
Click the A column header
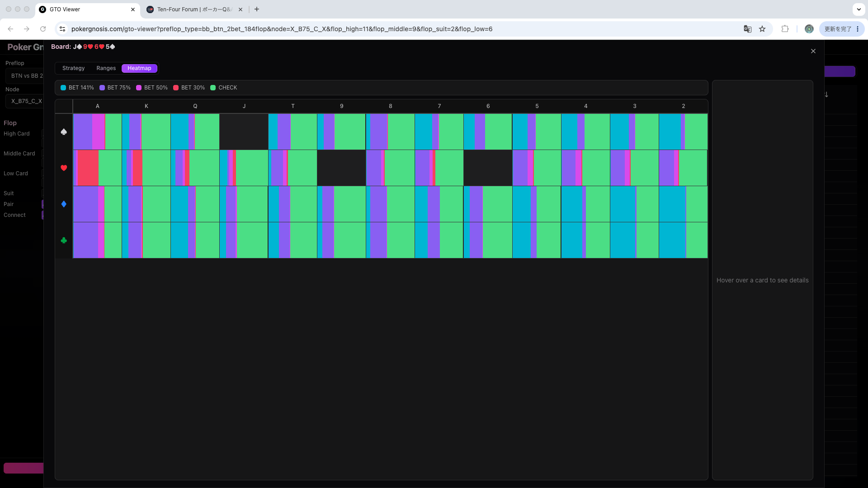tap(97, 106)
